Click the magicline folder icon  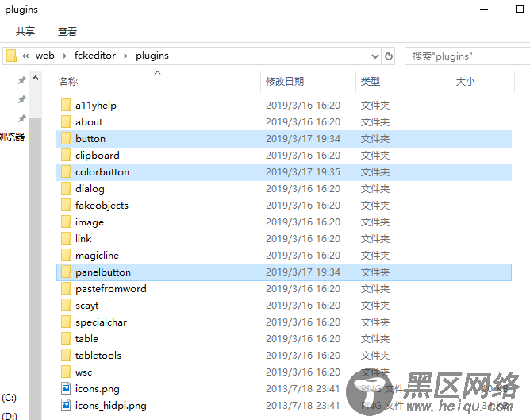[67, 256]
